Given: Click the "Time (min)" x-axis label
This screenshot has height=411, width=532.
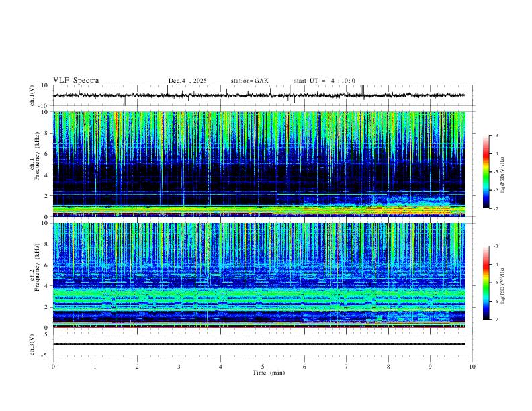Looking at the screenshot, I should click(269, 373).
